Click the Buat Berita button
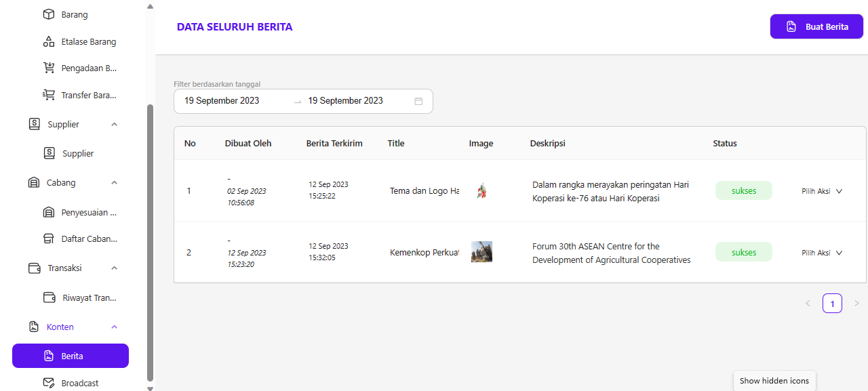 [816, 26]
